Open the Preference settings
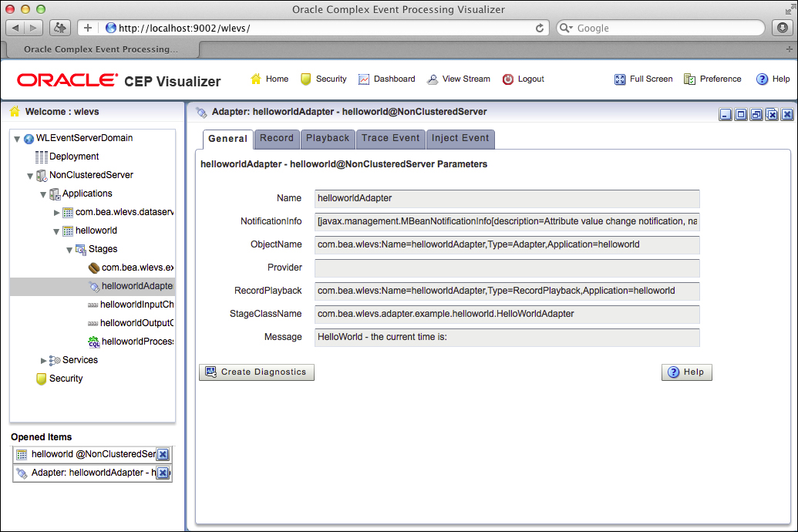 (690, 79)
